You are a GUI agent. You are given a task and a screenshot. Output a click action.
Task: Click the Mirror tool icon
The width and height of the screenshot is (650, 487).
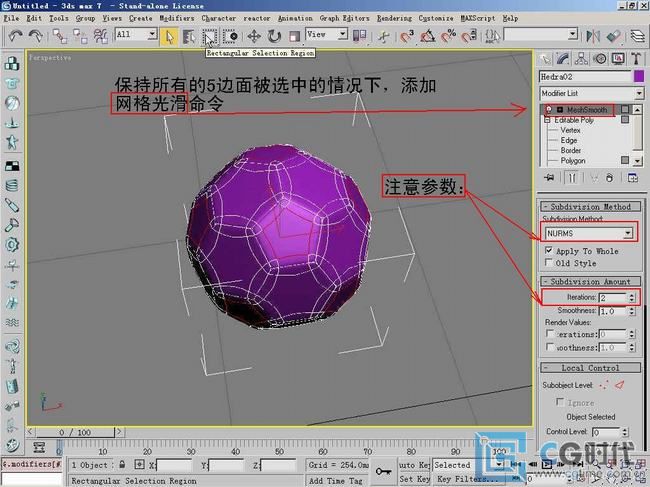click(x=593, y=36)
